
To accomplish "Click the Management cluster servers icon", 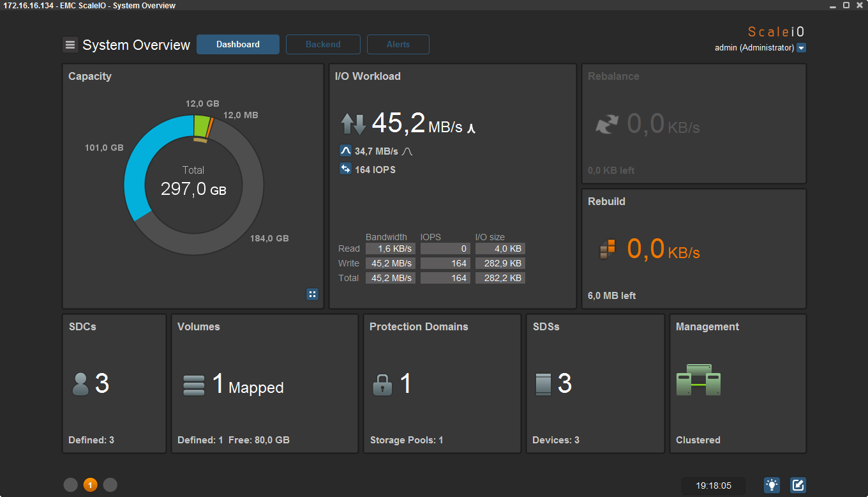I will [698, 380].
